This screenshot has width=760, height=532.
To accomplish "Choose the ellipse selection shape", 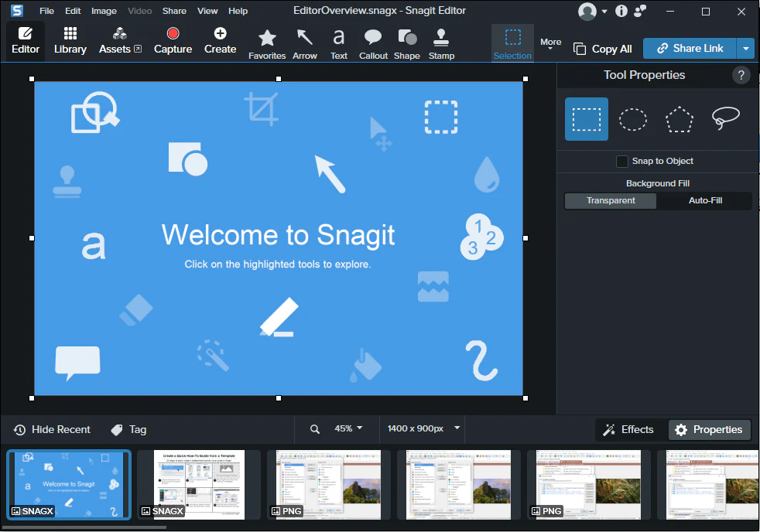I will coord(633,119).
